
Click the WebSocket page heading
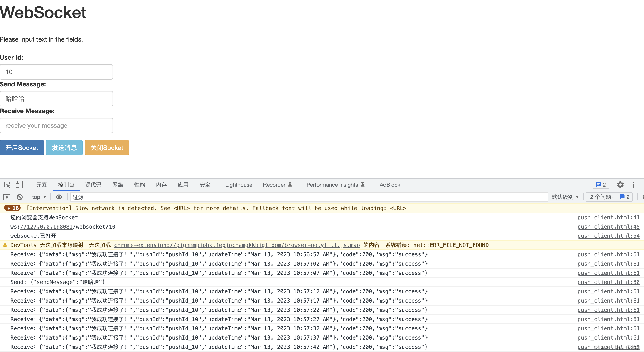coord(43,12)
